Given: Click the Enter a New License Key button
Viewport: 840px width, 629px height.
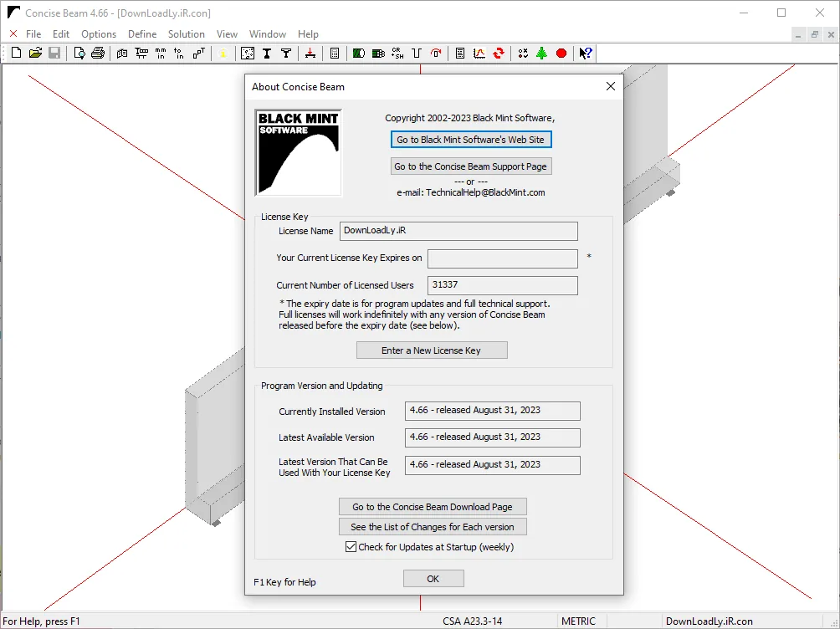Looking at the screenshot, I should coord(432,350).
